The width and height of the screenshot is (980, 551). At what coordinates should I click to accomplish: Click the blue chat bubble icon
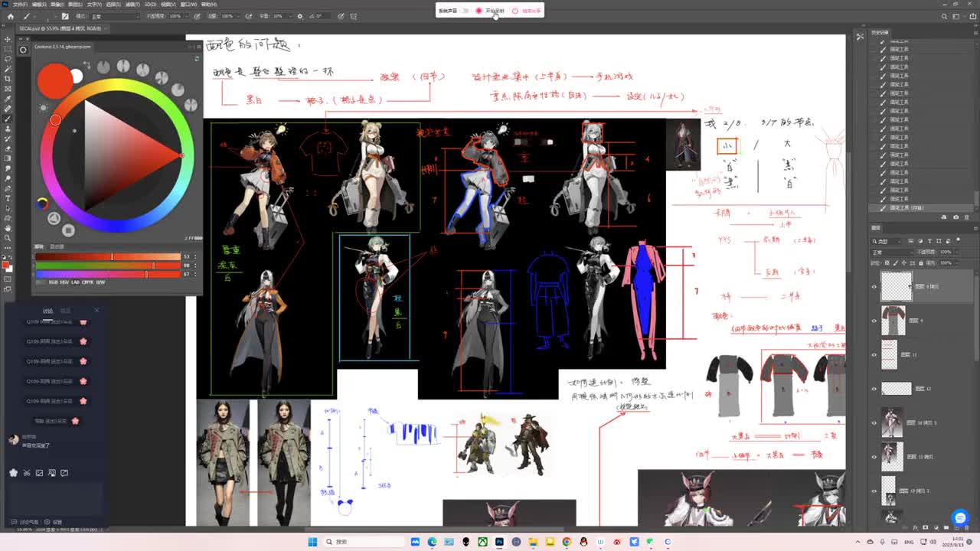click(960, 517)
